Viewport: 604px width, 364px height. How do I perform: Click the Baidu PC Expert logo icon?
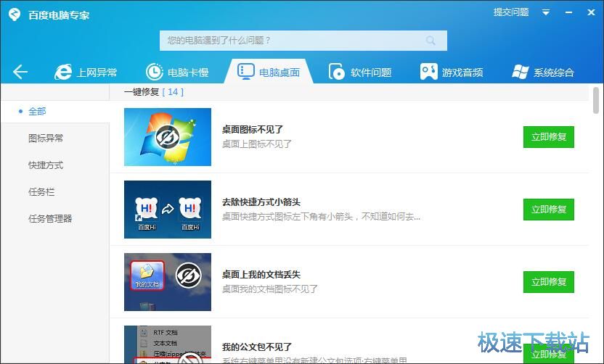tap(15, 15)
